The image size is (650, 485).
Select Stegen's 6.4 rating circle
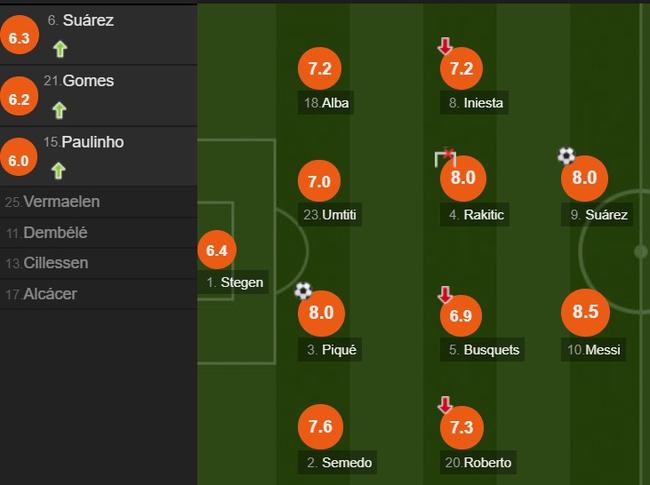[x=217, y=250]
